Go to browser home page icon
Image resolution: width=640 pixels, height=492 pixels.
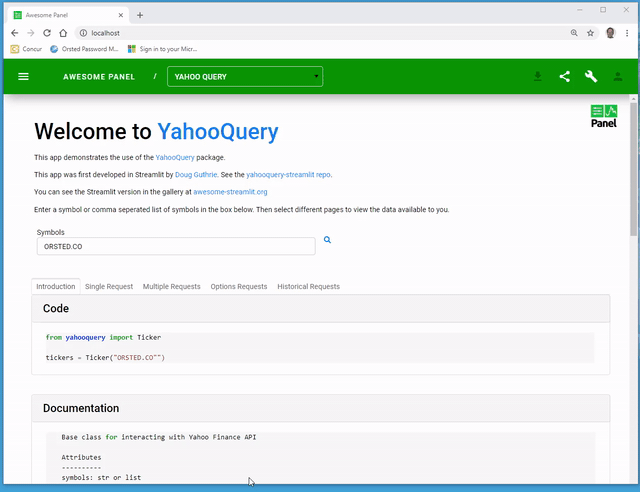click(63, 33)
